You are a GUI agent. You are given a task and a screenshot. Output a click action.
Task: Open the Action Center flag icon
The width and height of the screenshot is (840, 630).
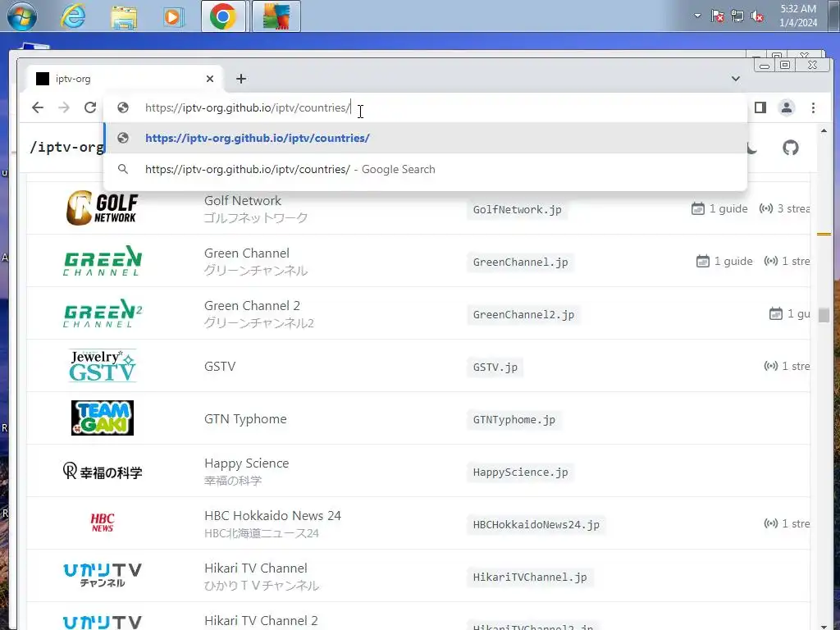(717, 16)
